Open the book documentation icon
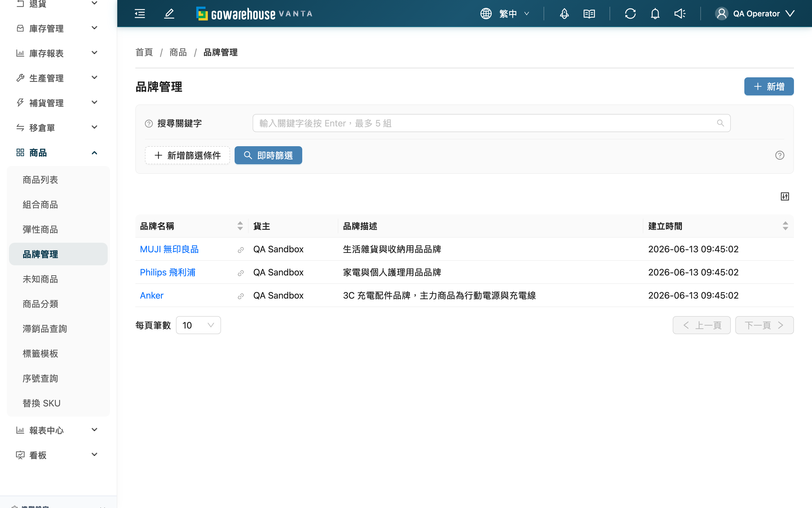 (589, 14)
